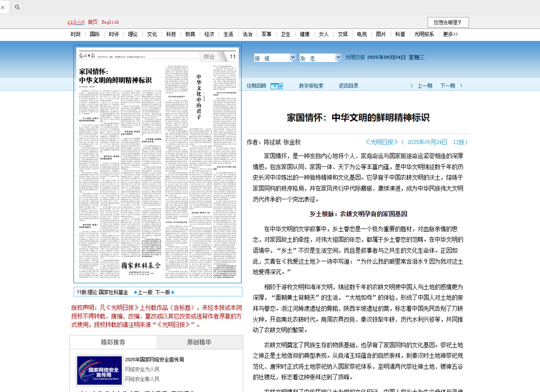Screen dimensions: 540x392
Task: Expand the 更多>> navigation menu
Action: (451, 34)
